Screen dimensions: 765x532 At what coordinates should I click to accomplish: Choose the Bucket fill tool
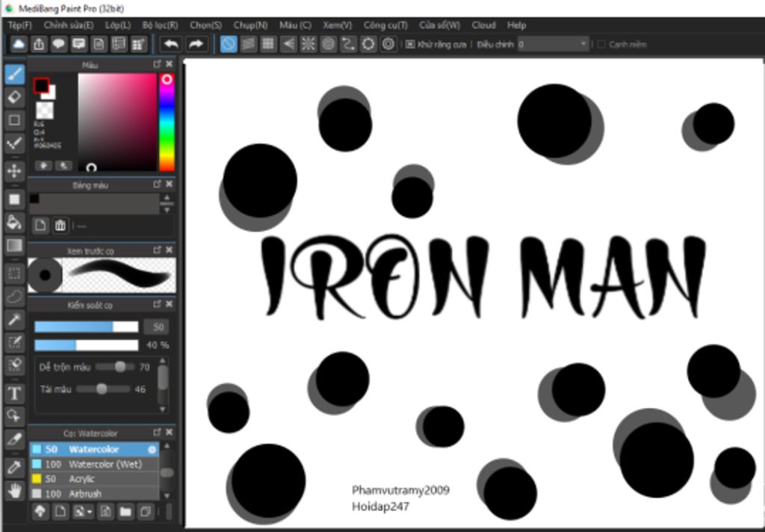15,222
